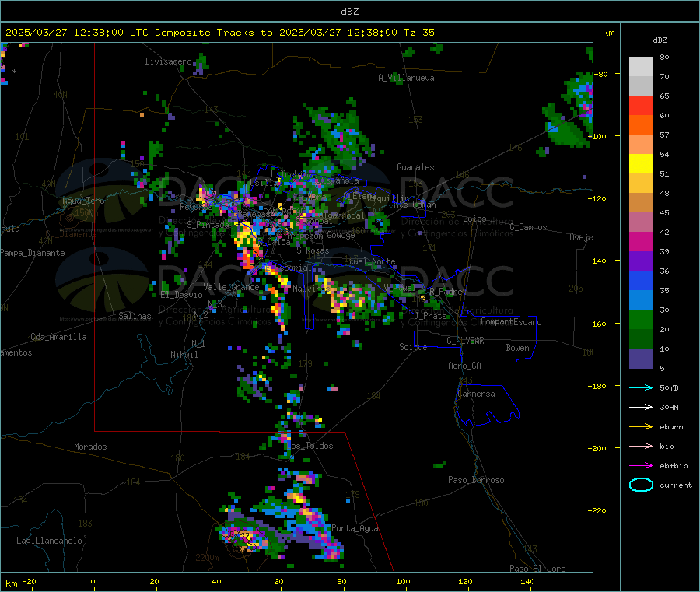700x592 pixels.
Task: Click the '2200m' elevation label
Action: [x=207, y=558]
